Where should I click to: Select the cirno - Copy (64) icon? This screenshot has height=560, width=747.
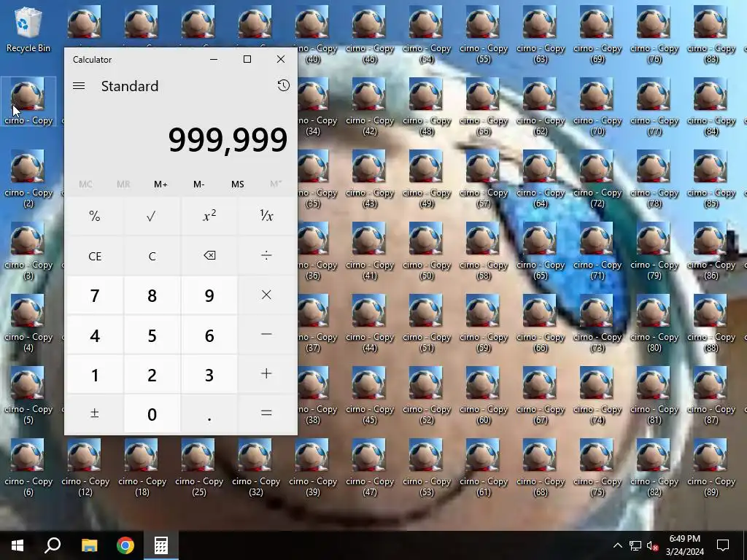[541, 179]
